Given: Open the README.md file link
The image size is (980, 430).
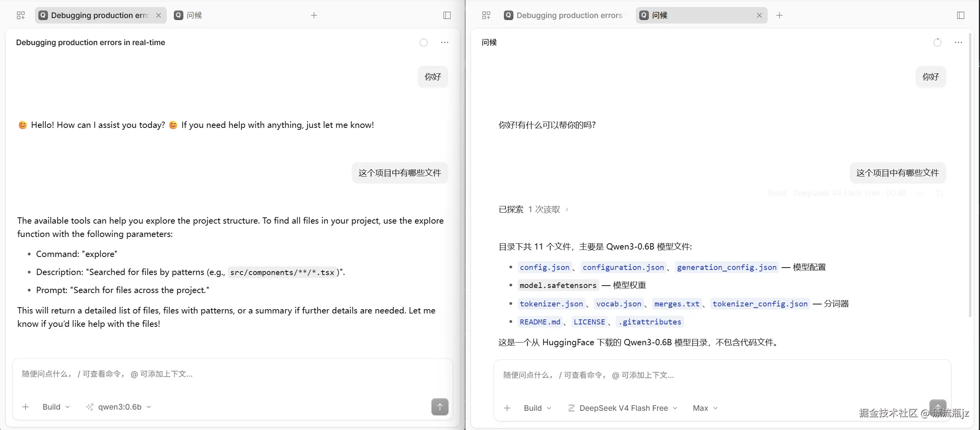Looking at the screenshot, I should click(540, 322).
